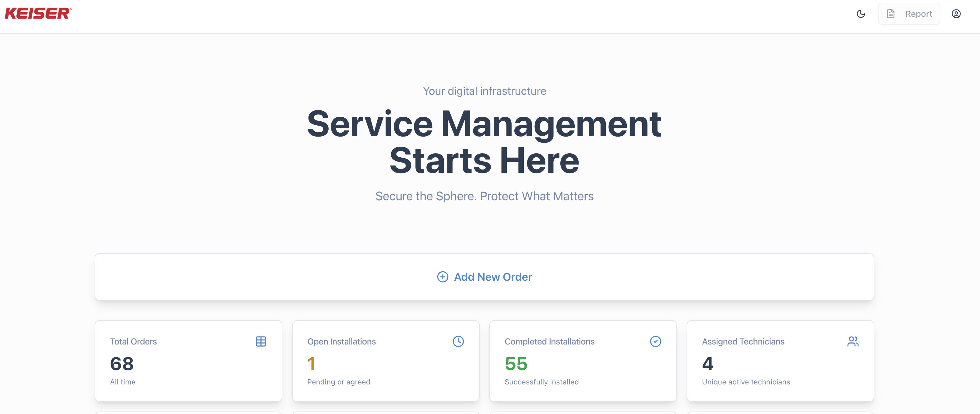Click the green 55 installations count

(516, 364)
